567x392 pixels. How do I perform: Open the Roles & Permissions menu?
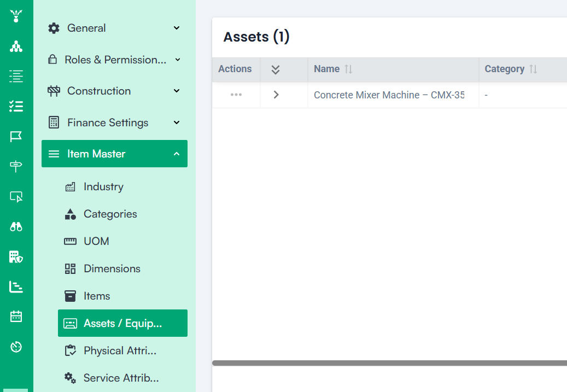(114, 60)
